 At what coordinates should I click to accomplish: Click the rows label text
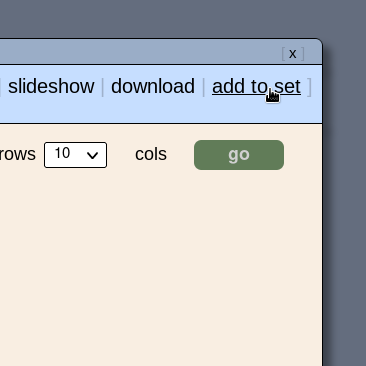[x=17, y=154]
